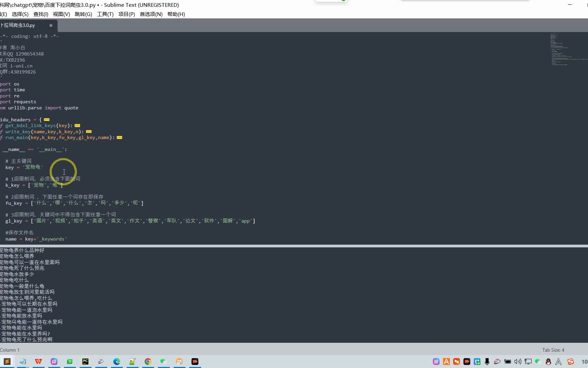588x368 pixels.
Task: Click blue C with checkmark tray icon
Action: tap(477, 362)
